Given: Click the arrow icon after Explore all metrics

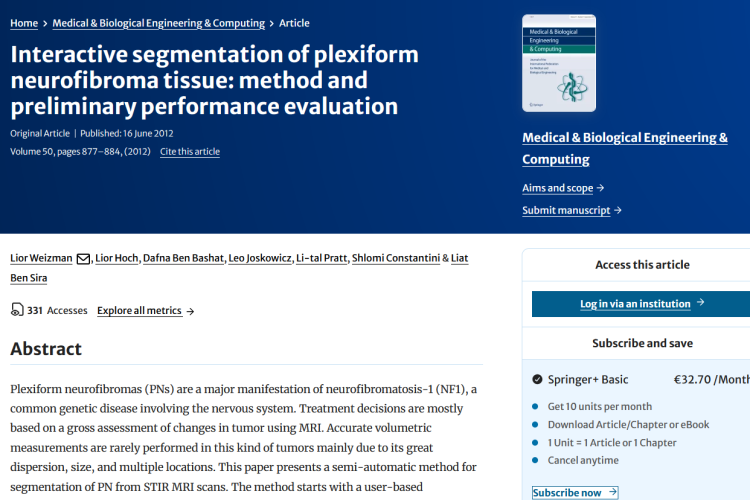Looking at the screenshot, I should point(190,311).
